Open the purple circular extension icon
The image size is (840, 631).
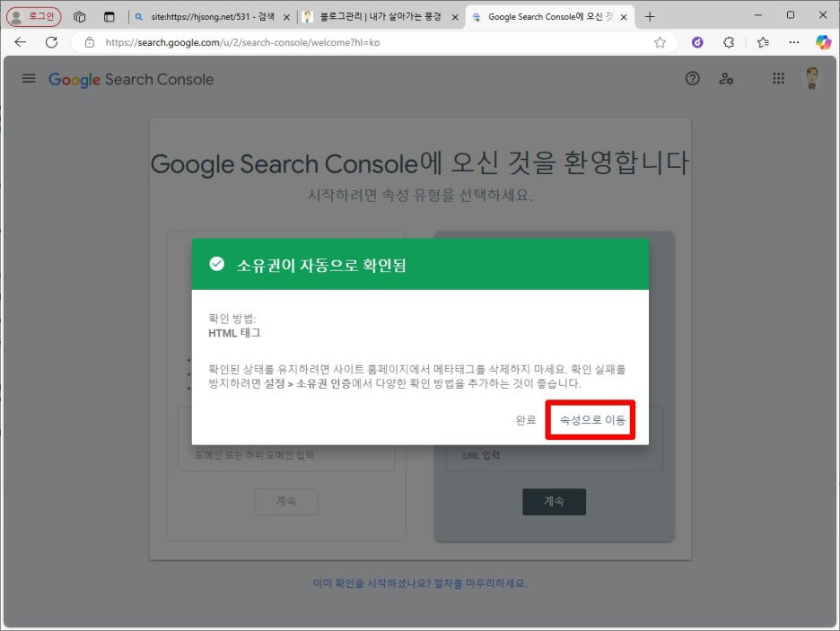[697, 42]
